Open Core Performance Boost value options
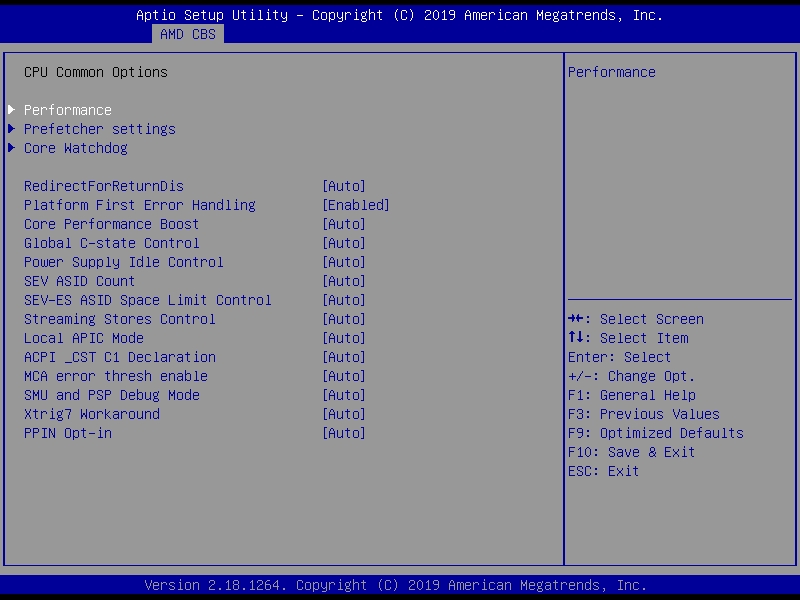This screenshot has width=800, height=600. click(344, 224)
